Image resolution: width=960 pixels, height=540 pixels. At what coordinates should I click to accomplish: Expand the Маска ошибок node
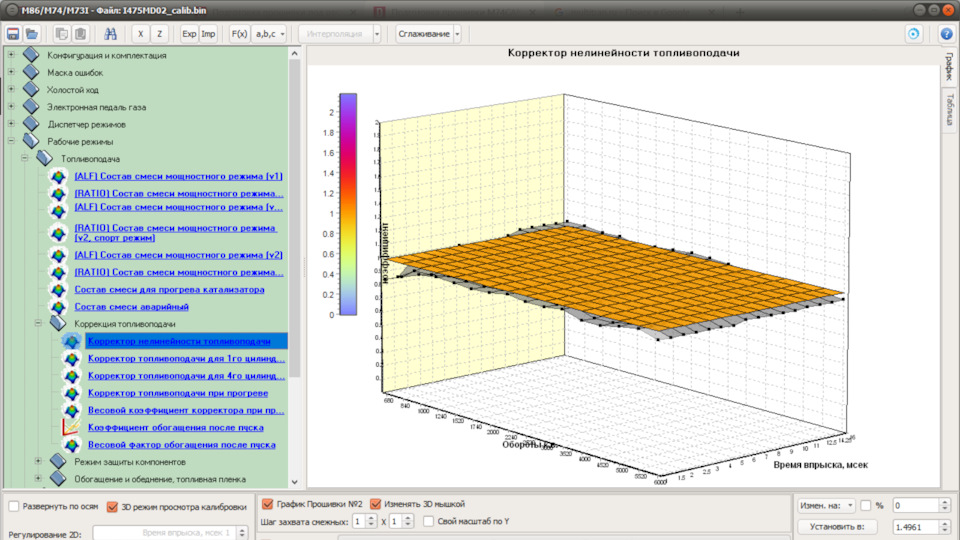[x=11, y=72]
